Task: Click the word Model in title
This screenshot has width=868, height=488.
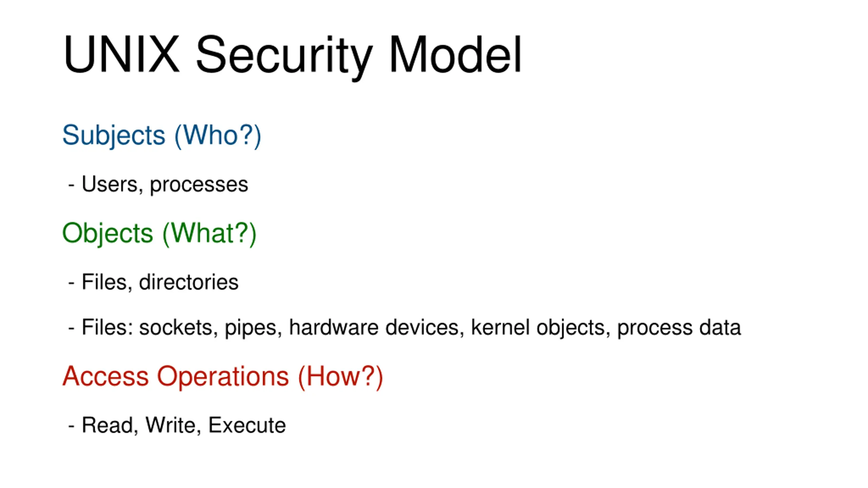Action: tap(455, 54)
